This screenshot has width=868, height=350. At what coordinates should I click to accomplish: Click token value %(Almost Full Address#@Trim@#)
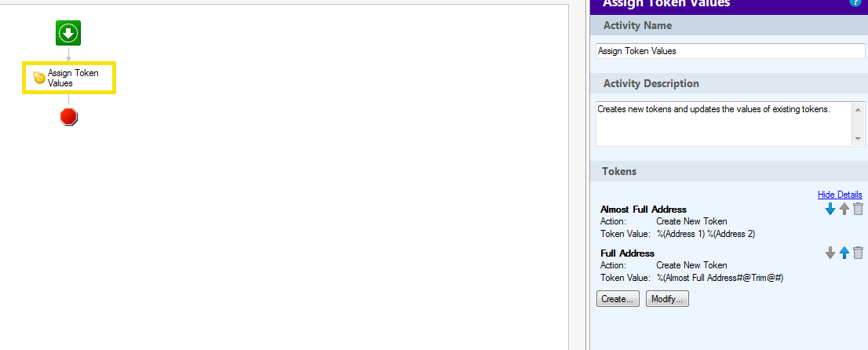(720, 278)
